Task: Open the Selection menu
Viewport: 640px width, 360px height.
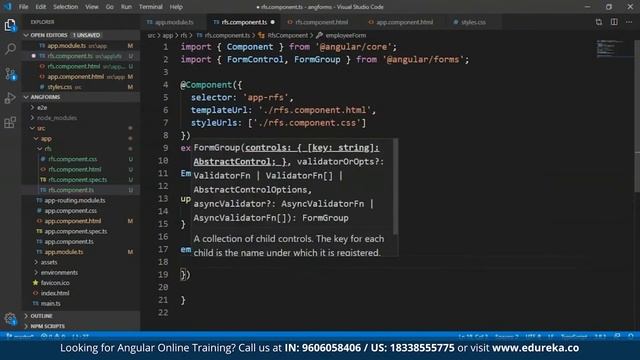Action: 65,7
